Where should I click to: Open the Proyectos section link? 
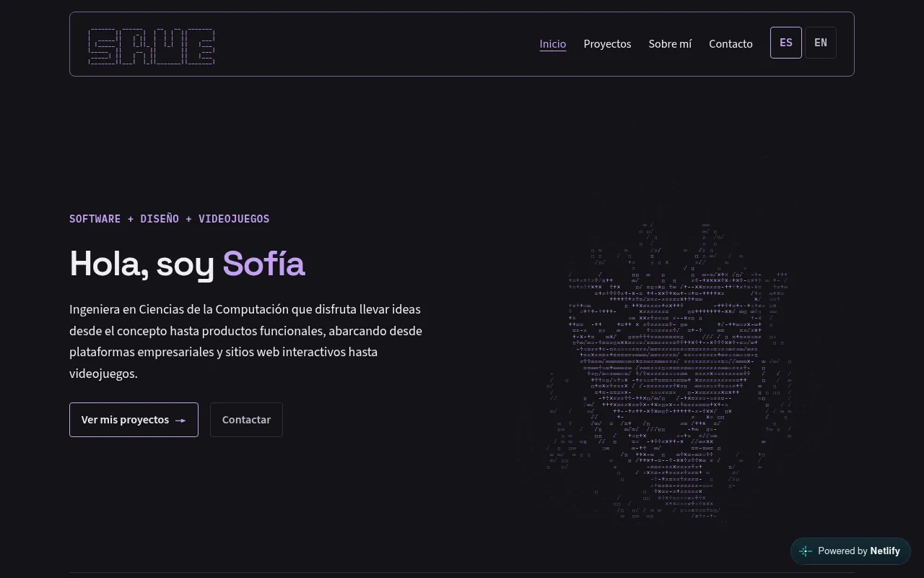tap(607, 44)
